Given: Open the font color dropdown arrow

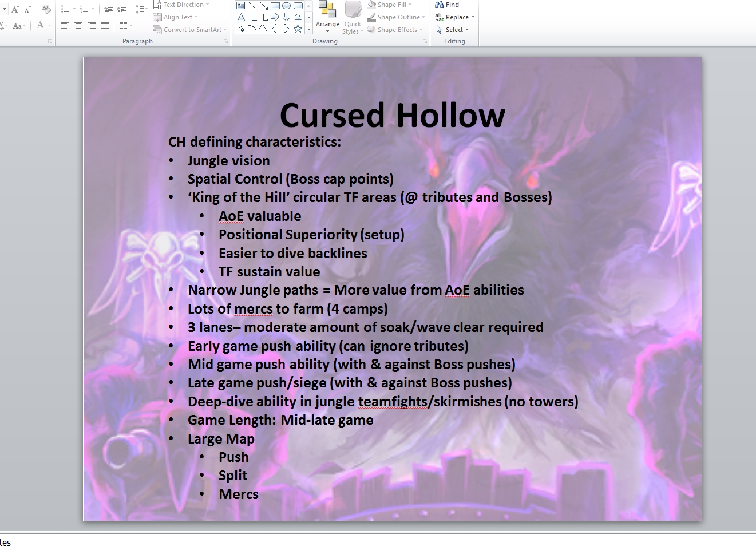Looking at the screenshot, I should (49, 25).
